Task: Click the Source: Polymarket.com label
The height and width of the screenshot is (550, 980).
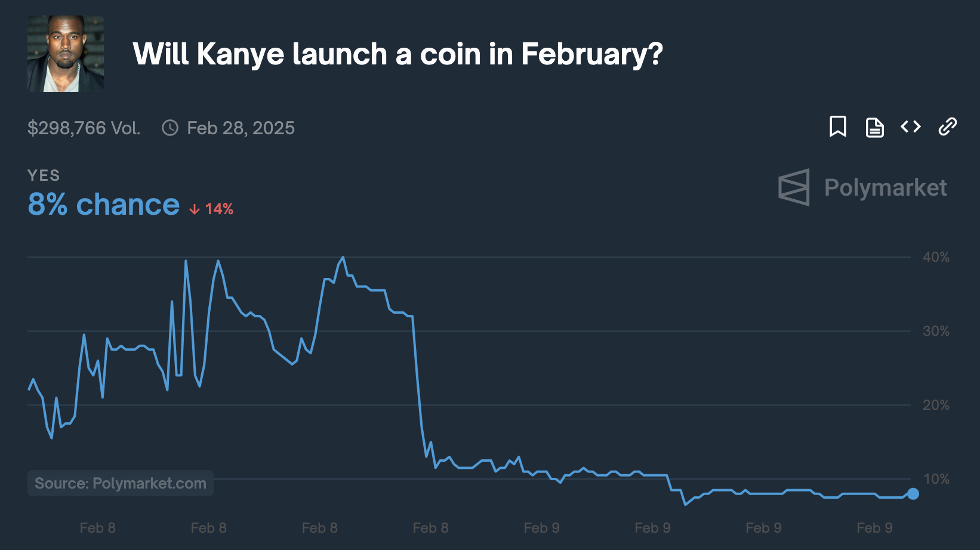Action: pyautogui.click(x=121, y=483)
